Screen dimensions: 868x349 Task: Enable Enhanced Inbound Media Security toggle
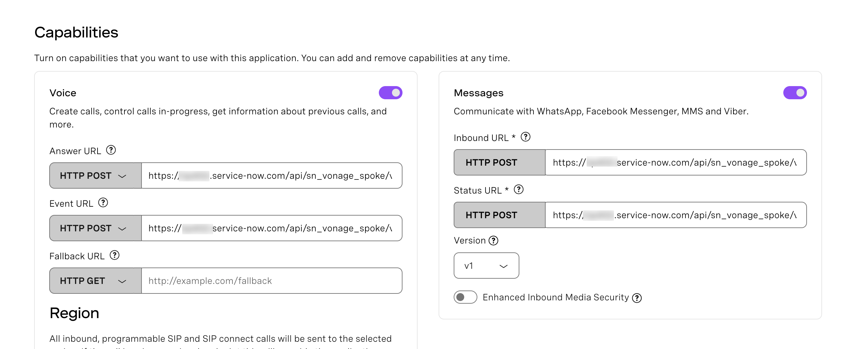pos(465,297)
